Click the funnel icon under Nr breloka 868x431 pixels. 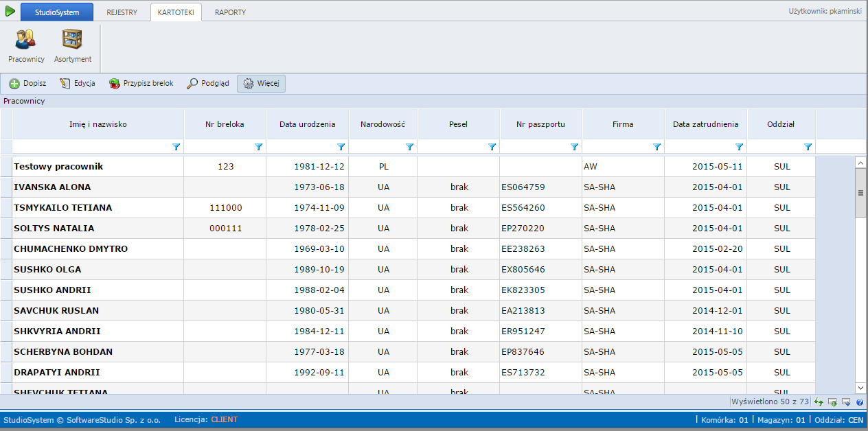(259, 147)
